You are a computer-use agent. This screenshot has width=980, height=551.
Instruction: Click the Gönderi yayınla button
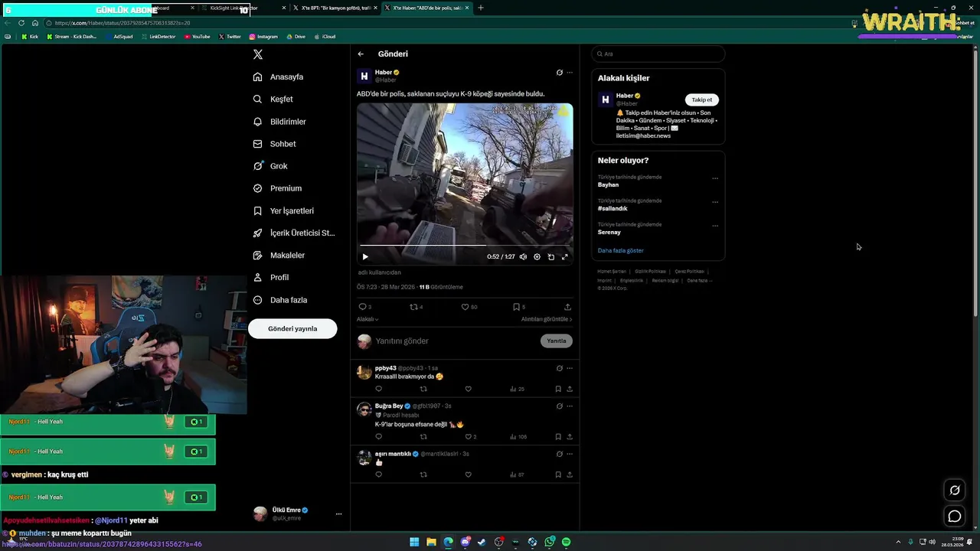pyautogui.click(x=292, y=328)
